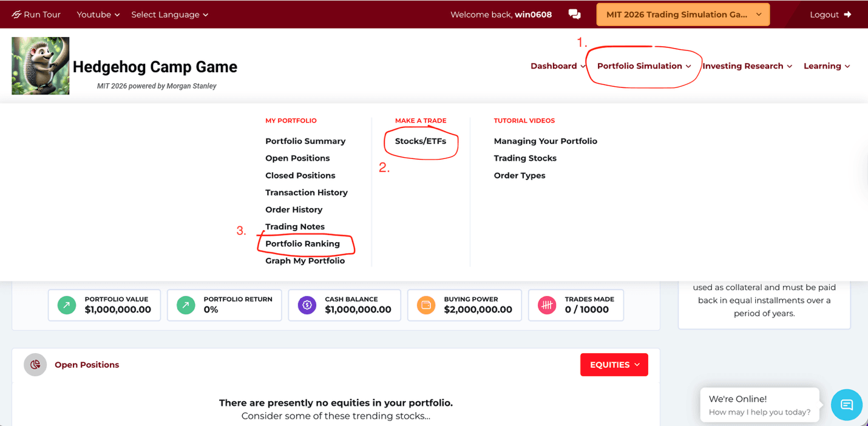868x426 pixels.
Task: Click the Portfolio Value green arrow icon
Action: [67, 305]
